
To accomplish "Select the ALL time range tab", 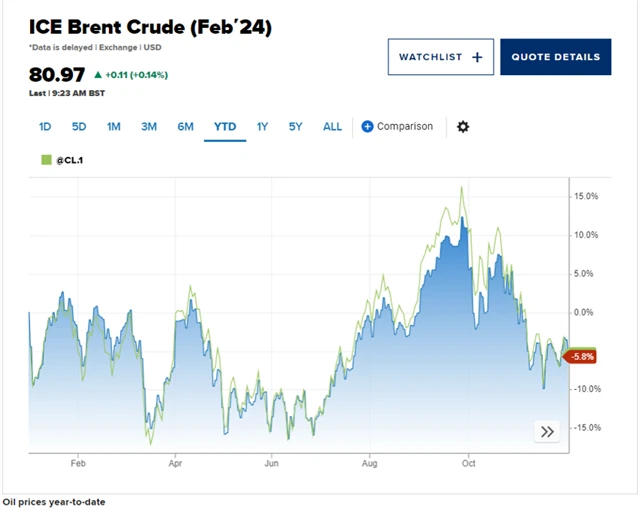I will point(332,127).
